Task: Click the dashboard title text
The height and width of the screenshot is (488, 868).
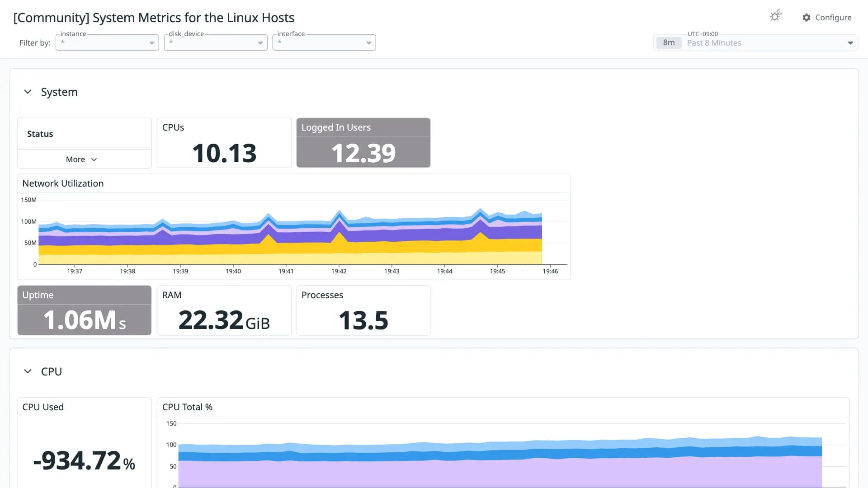Action: pos(154,18)
